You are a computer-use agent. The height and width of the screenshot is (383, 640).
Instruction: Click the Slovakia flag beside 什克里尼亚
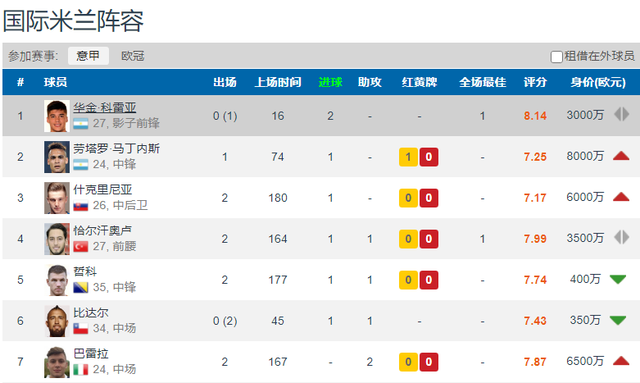pos(80,206)
